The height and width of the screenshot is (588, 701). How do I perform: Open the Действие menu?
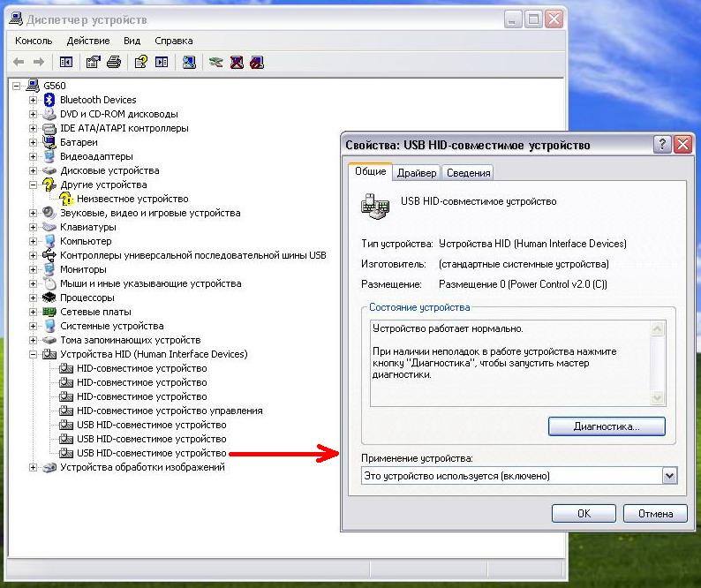[87, 41]
